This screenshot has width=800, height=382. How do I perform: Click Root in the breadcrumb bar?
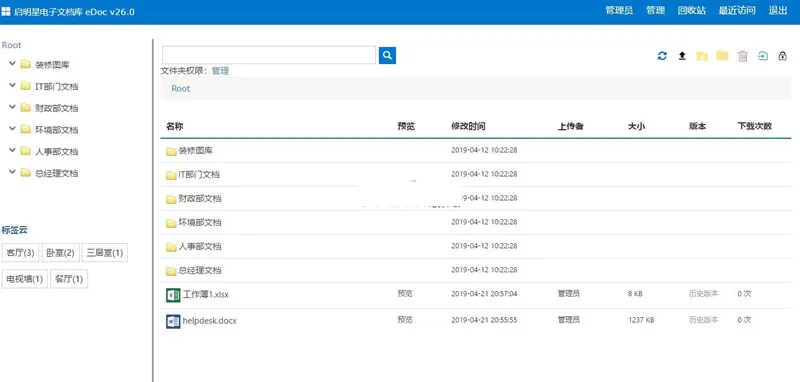point(181,88)
